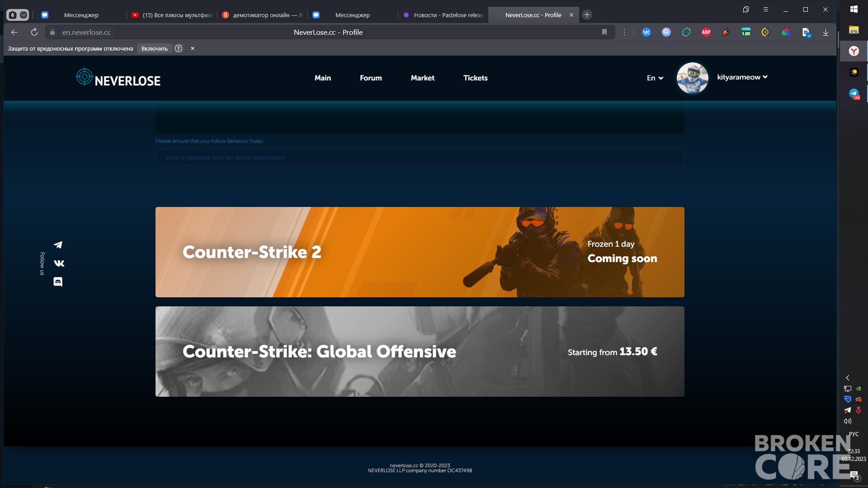Open the РУС keyboard language indicator
The width and height of the screenshot is (868, 488).
[x=854, y=434]
